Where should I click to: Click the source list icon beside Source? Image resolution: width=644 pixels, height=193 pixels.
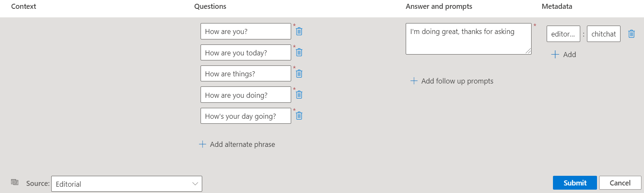click(15, 182)
